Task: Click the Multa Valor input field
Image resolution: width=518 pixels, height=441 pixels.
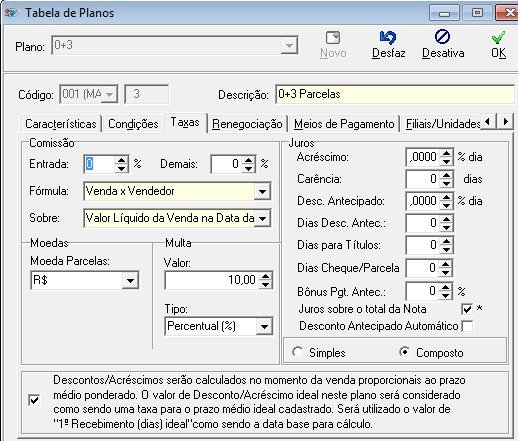Action: coord(212,280)
